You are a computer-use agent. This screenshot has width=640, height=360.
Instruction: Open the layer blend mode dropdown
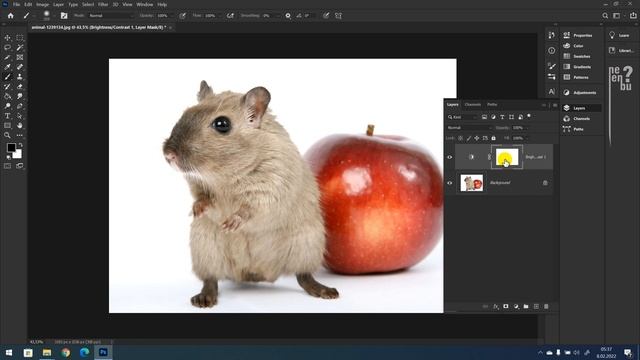(469, 128)
